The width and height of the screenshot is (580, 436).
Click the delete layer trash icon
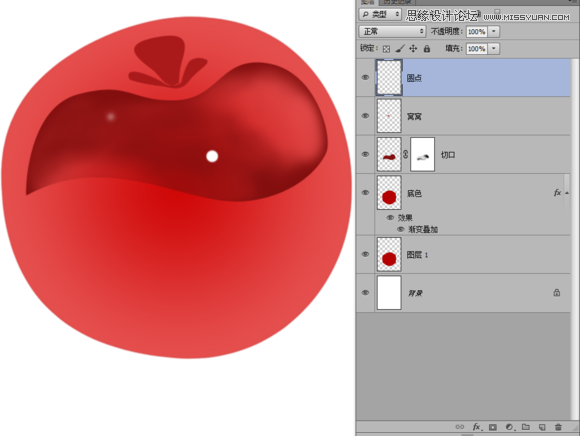[x=558, y=427]
